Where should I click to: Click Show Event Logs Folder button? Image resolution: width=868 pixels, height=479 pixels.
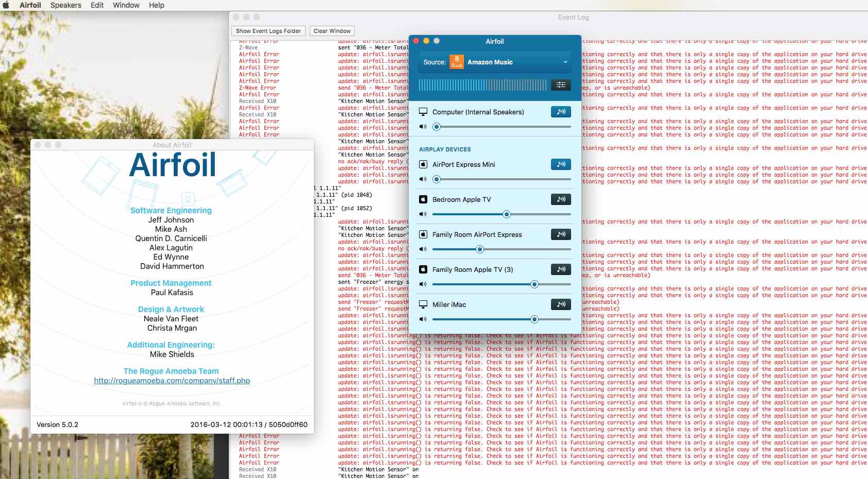269,31
